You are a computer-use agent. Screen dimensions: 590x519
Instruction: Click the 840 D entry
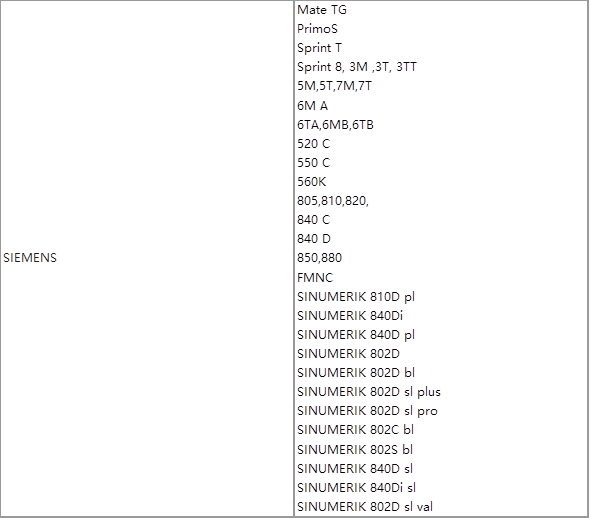point(314,239)
